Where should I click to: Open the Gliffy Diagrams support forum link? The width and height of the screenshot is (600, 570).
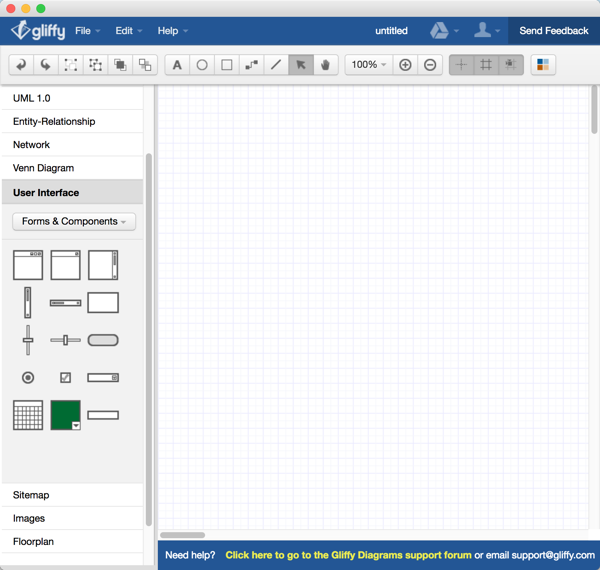point(348,555)
